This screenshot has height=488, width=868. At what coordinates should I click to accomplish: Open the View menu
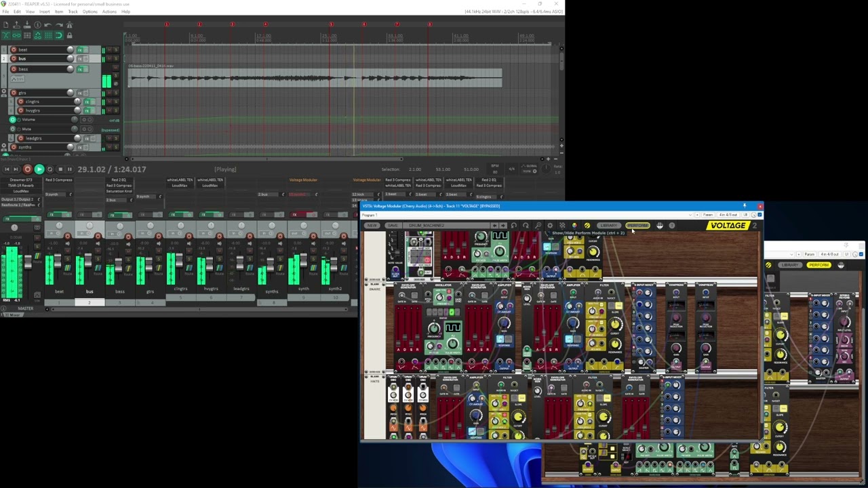pos(30,12)
